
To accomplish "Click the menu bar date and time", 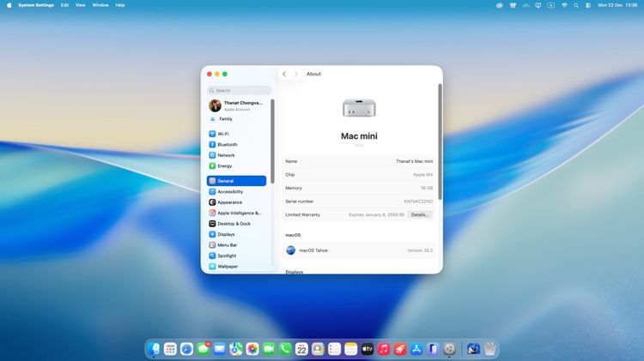I will pos(617,5).
